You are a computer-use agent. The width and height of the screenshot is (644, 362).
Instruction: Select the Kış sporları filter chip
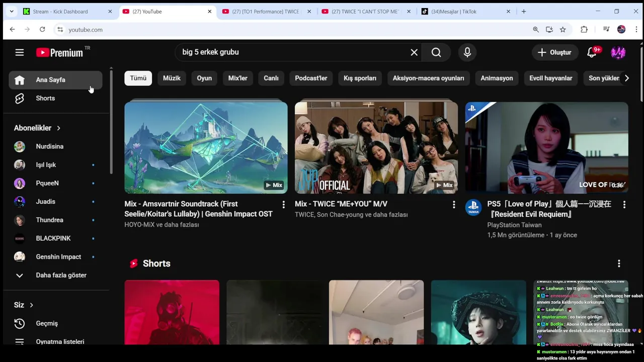[x=360, y=78]
